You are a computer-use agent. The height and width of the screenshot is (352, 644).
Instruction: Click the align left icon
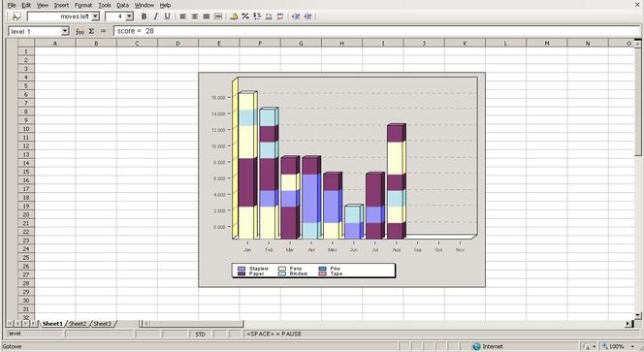pyautogui.click(x=183, y=16)
